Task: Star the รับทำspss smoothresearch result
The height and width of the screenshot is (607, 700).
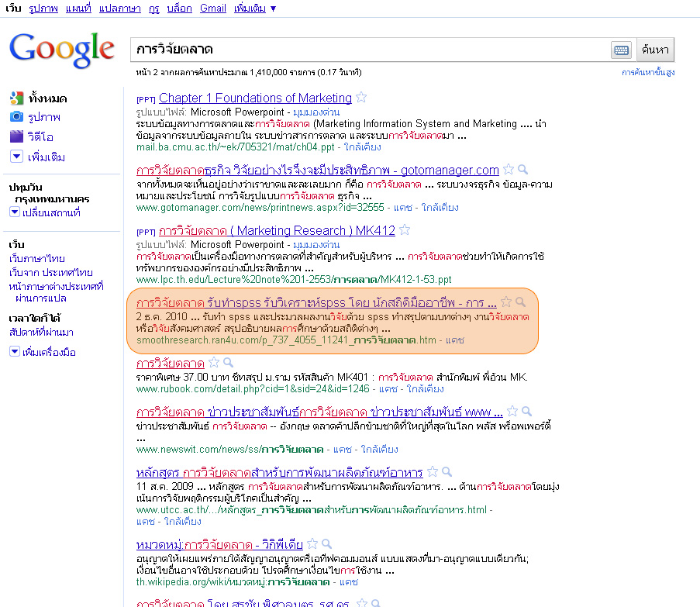Action: coord(506,302)
